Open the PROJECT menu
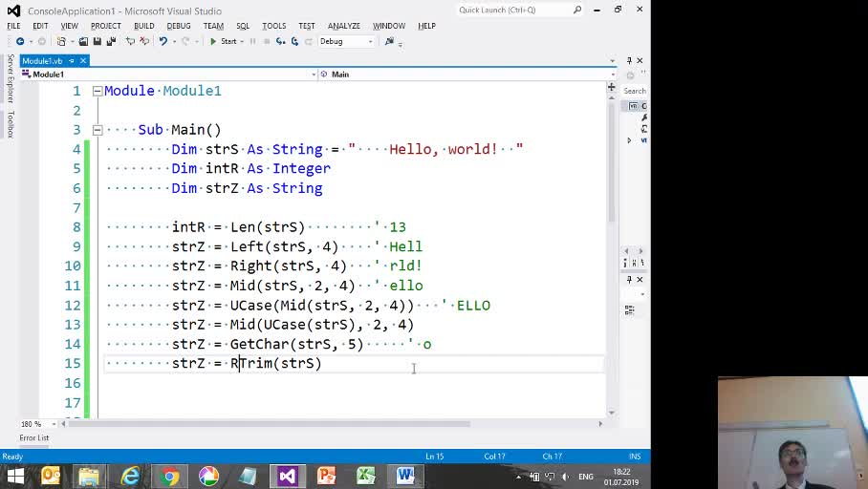This screenshot has width=868, height=489. 106,26
